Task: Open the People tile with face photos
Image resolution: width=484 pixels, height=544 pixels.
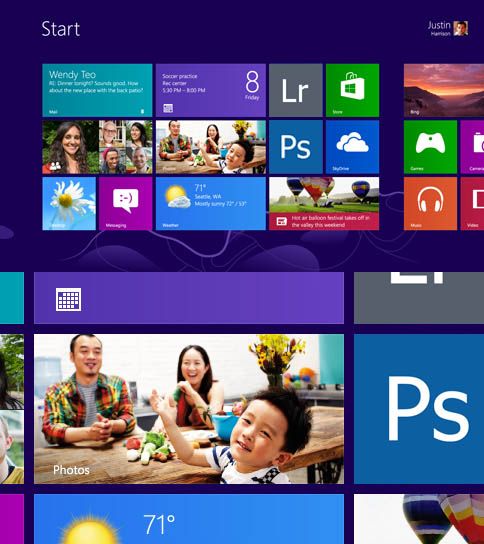Action: click(x=97, y=147)
